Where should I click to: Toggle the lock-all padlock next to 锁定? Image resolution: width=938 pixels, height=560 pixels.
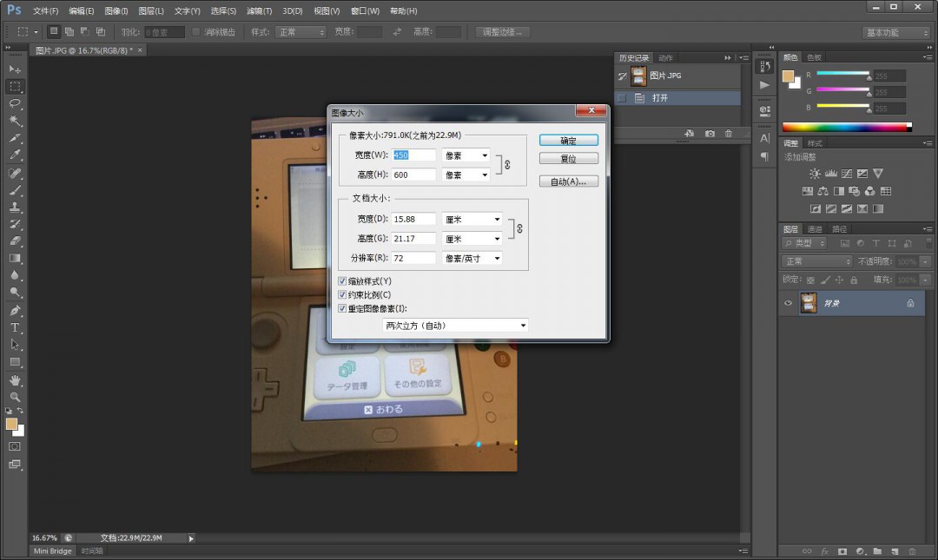tap(854, 280)
